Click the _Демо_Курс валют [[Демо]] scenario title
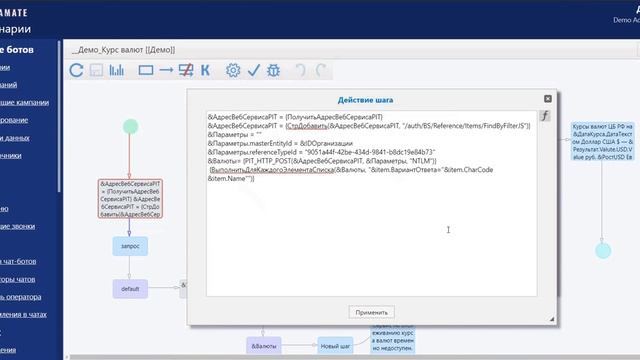Image resolution: width=640 pixels, height=360 pixels. click(124, 50)
